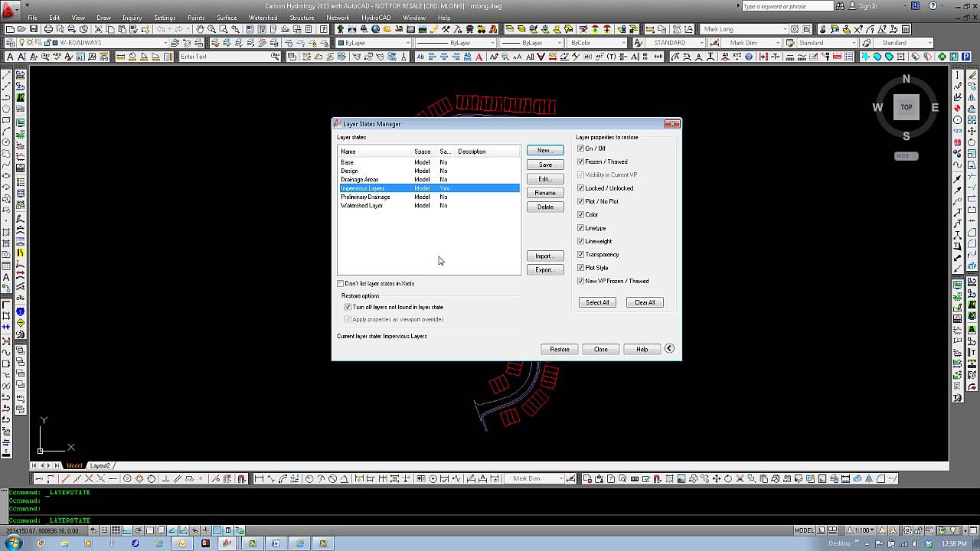Expand dialog with the round arrow button

pyautogui.click(x=669, y=349)
